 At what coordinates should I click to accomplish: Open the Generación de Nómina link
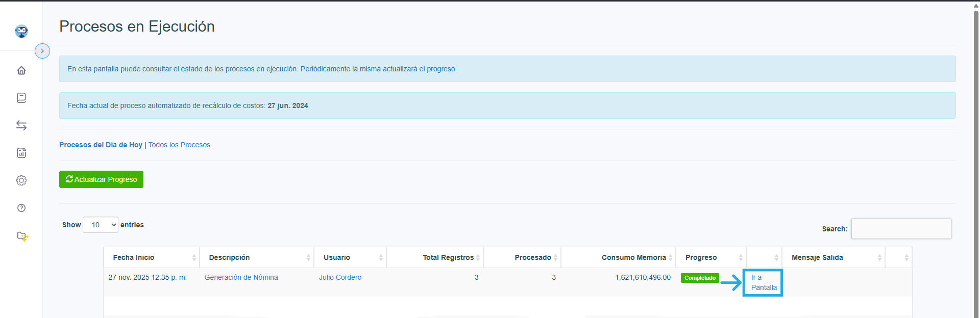point(241,277)
